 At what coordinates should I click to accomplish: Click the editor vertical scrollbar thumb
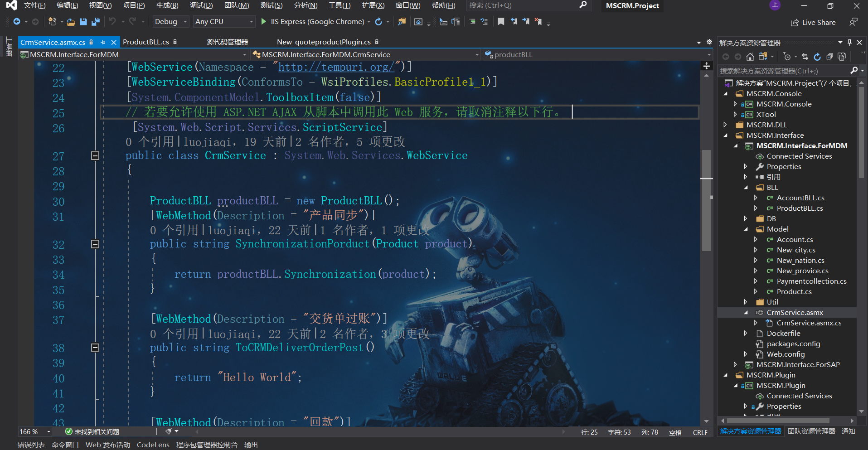pyautogui.click(x=707, y=200)
